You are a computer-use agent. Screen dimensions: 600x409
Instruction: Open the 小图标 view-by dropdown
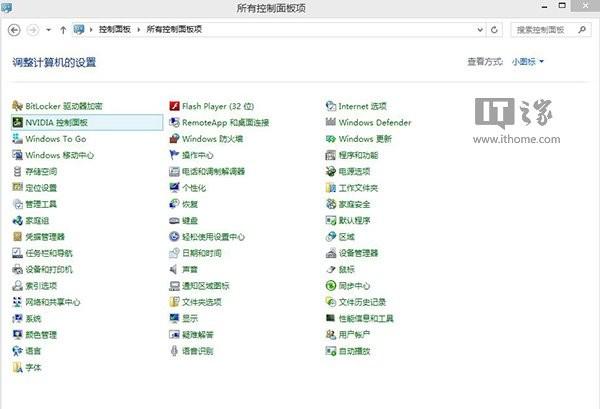pyautogui.click(x=527, y=62)
